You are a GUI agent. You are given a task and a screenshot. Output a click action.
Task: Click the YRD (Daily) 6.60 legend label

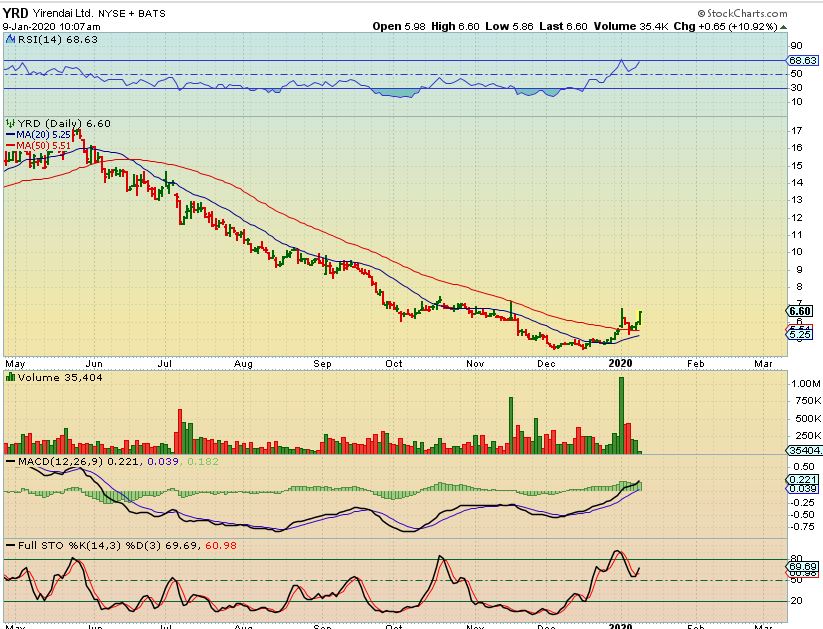(64, 123)
